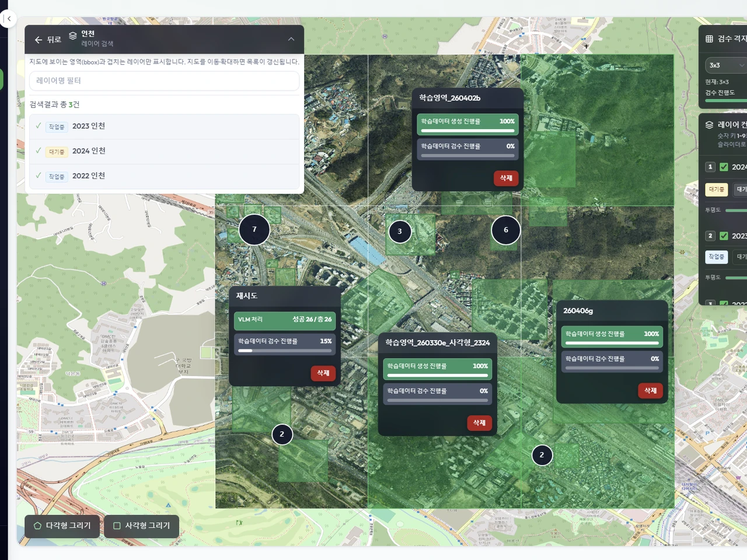Open map cluster marker 7
This screenshot has width=747, height=560.
(x=254, y=229)
